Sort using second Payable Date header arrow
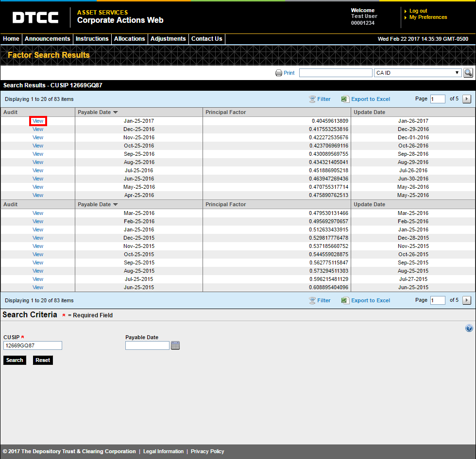Image resolution: width=476 pixels, height=459 pixels. tap(116, 204)
